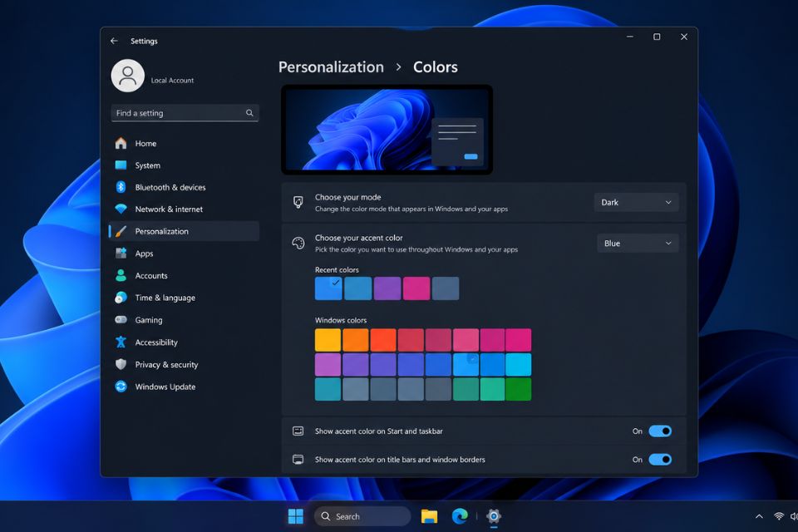This screenshot has height=532, width=798.
Task: Click the desktop preview thumbnail
Action: pyautogui.click(x=387, y=130)
